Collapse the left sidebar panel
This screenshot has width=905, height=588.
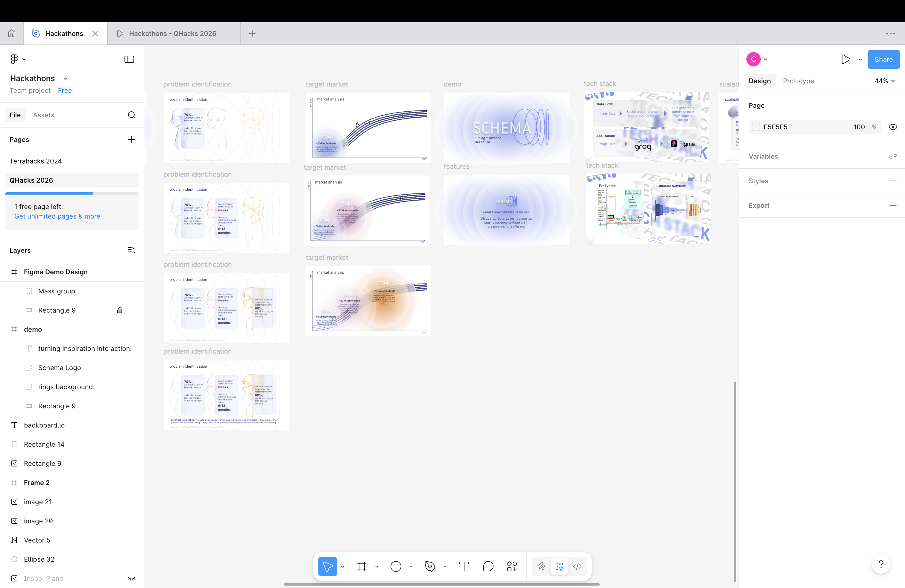click(129, 59)
